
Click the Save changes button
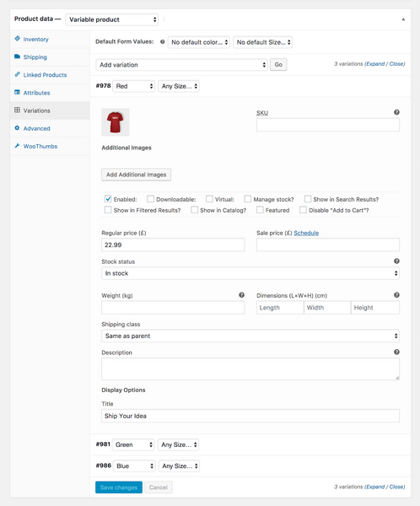(119, 487)
